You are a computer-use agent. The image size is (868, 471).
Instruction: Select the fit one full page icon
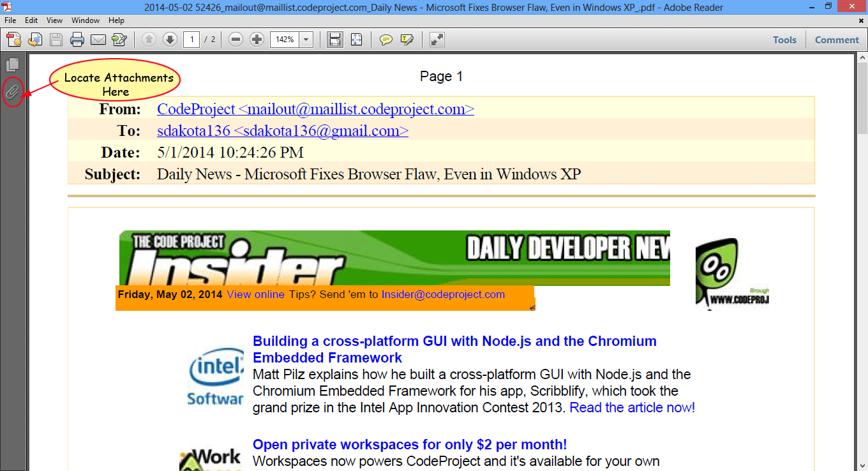click(356, 40)
